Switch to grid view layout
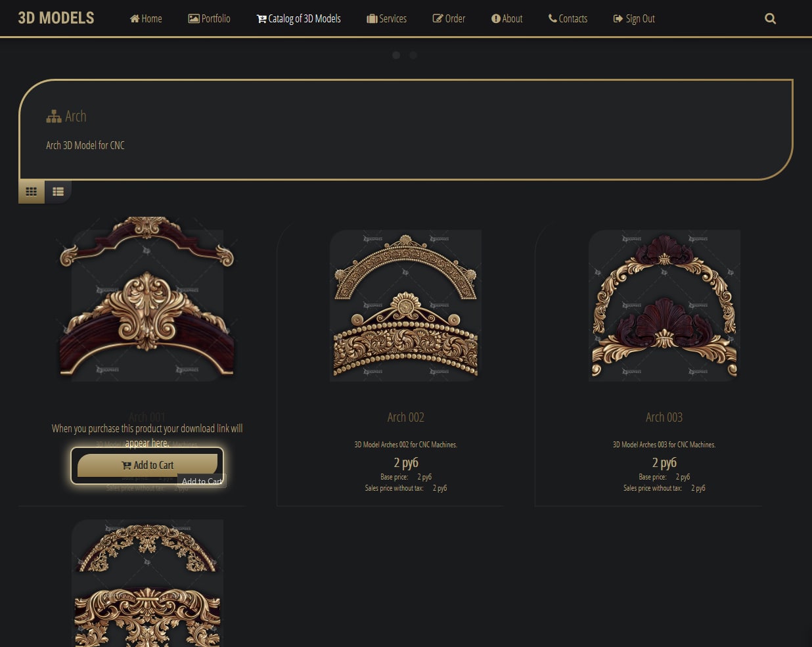Image resolution: width=812 pixels, height=647 pixels. (32, 192)
